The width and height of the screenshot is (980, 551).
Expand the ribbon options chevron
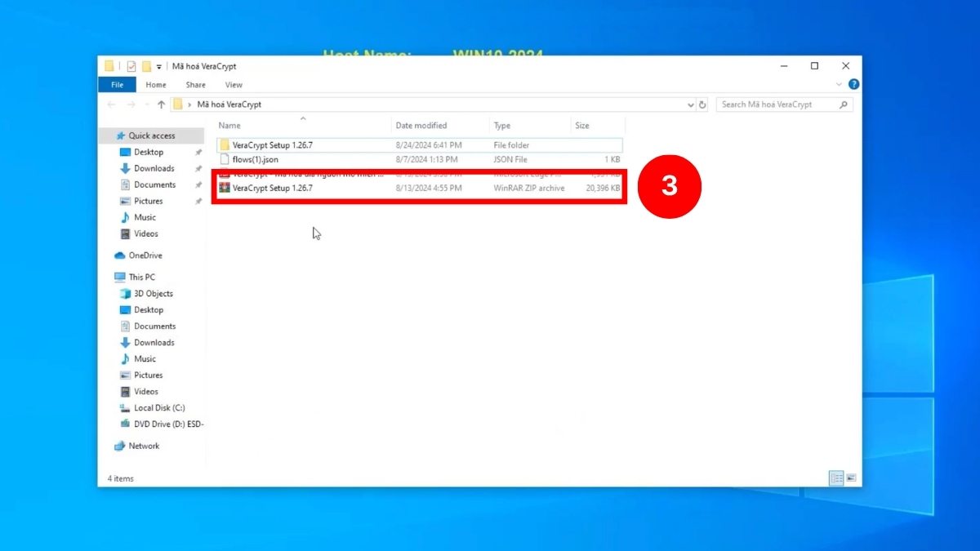[x=840, y=84]
